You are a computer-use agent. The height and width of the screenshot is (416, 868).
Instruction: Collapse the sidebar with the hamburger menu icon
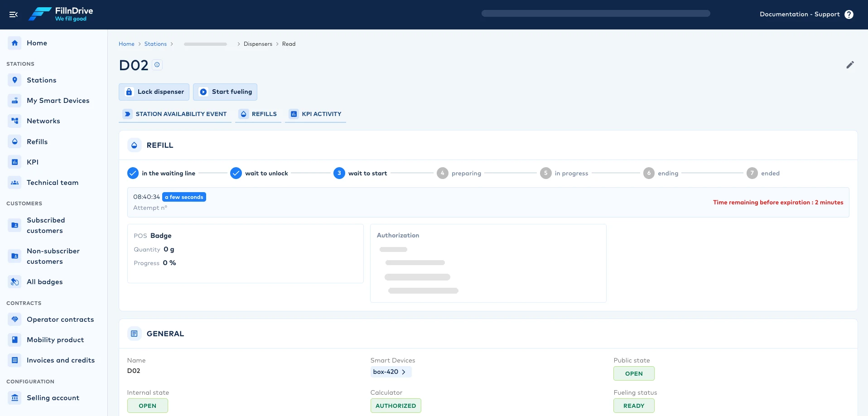(x=14, y=15)
